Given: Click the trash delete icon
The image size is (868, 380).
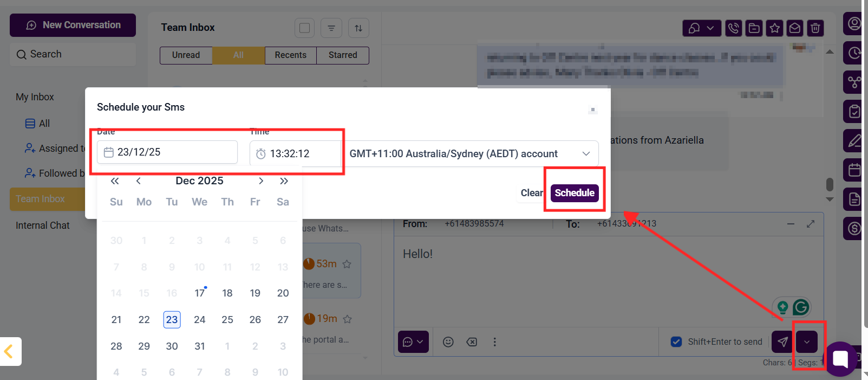Looking at the screenshot, I should pyautogui.click(x=815, y=28).
